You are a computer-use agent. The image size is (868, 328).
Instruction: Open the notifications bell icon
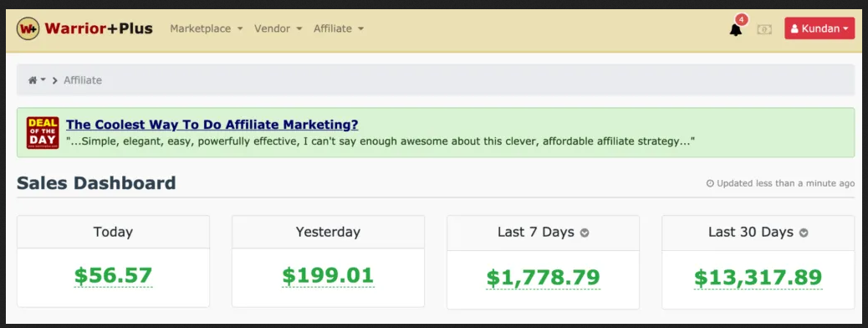point(736,30)
